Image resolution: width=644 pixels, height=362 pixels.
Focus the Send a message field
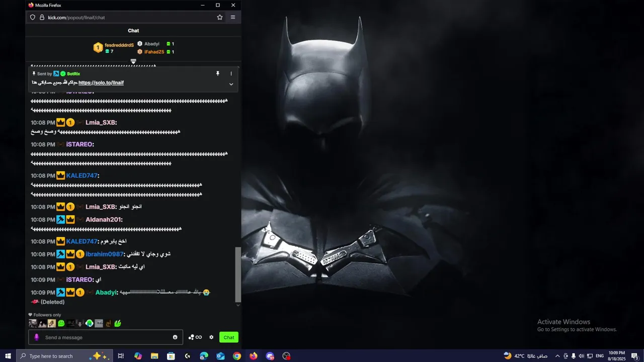106,337
